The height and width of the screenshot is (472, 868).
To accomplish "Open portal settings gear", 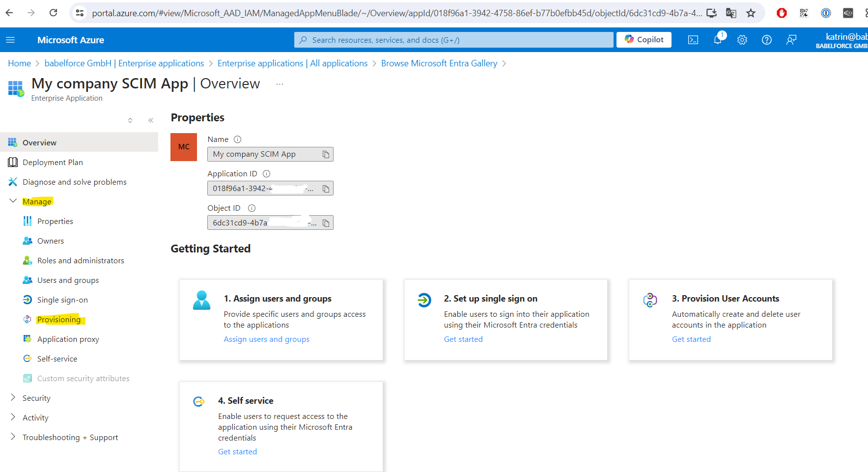I will [742, 40].
